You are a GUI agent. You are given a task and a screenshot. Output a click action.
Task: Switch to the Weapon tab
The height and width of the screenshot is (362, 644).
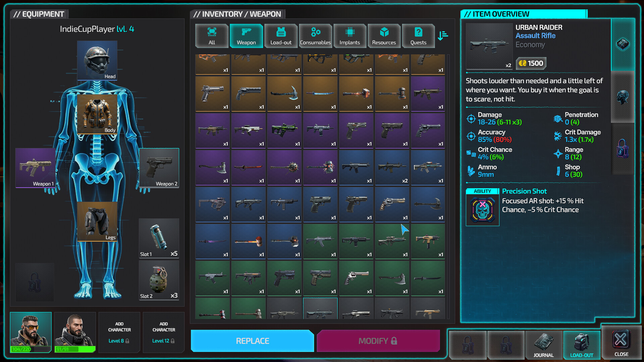[x=246, y=36]
